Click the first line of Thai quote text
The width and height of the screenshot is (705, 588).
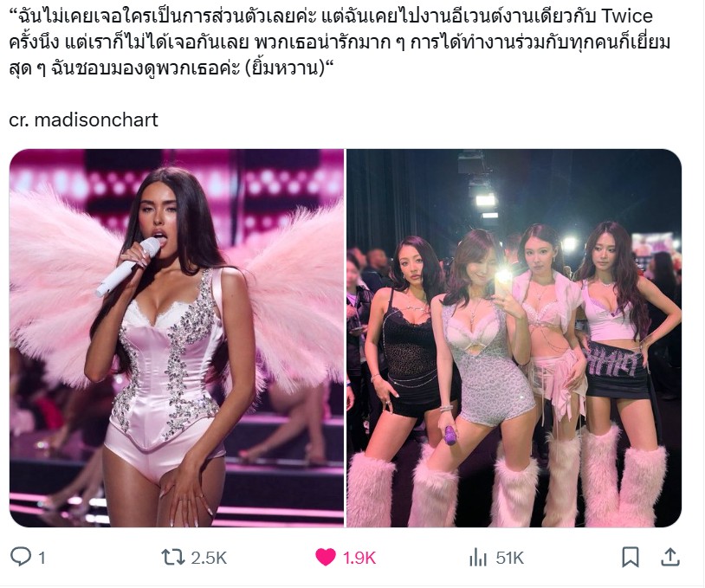point(331,16)
